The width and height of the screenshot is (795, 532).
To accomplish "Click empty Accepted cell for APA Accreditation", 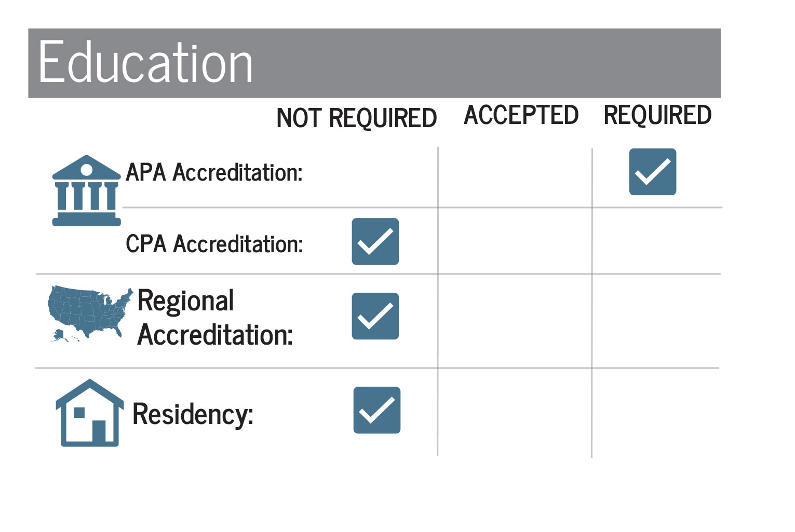I will pyautogui.click(x=515, y=177).
